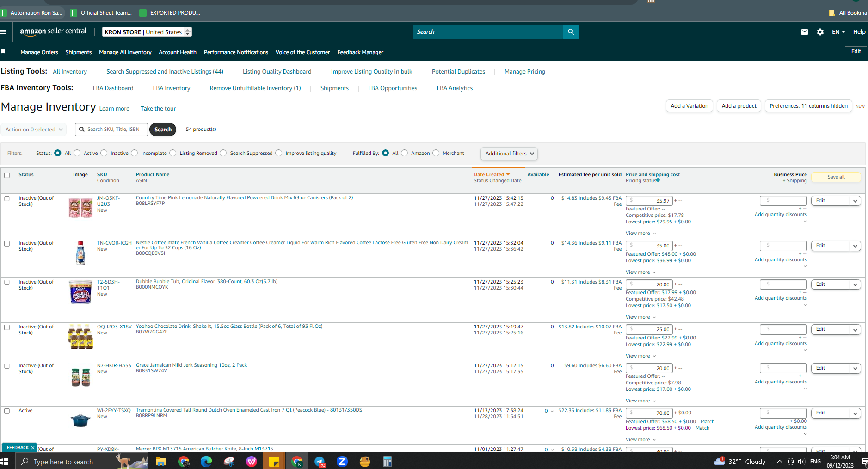Tick the select-all checkbox in table header
Viewport: 868px width, 469px height.
point(7,175)
